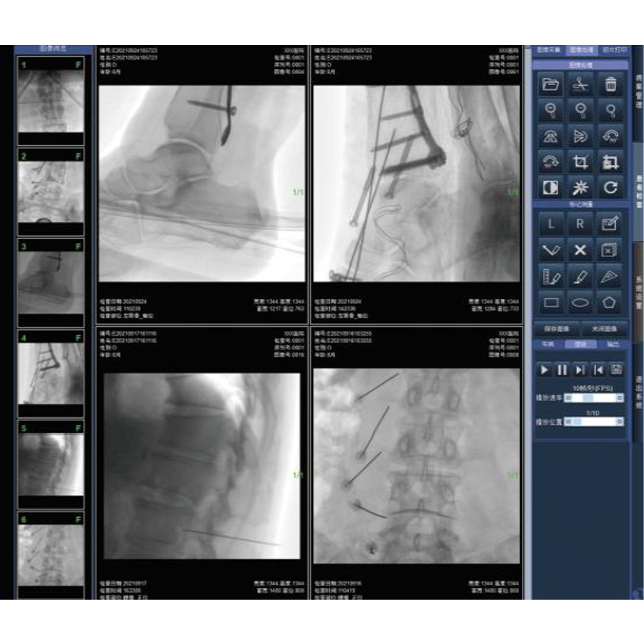Add the L left-side marker
Viewport: 644px width, 644px height.
click(551, 224)
